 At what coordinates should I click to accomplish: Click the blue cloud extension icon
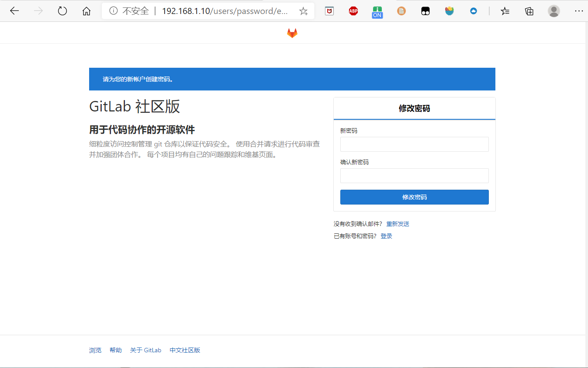[473, 11]
